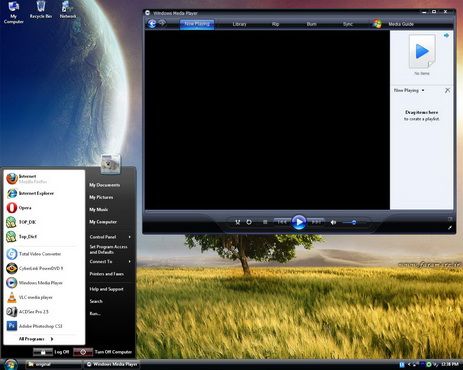
Task: Click the user account picture
Action: (110, 164)
